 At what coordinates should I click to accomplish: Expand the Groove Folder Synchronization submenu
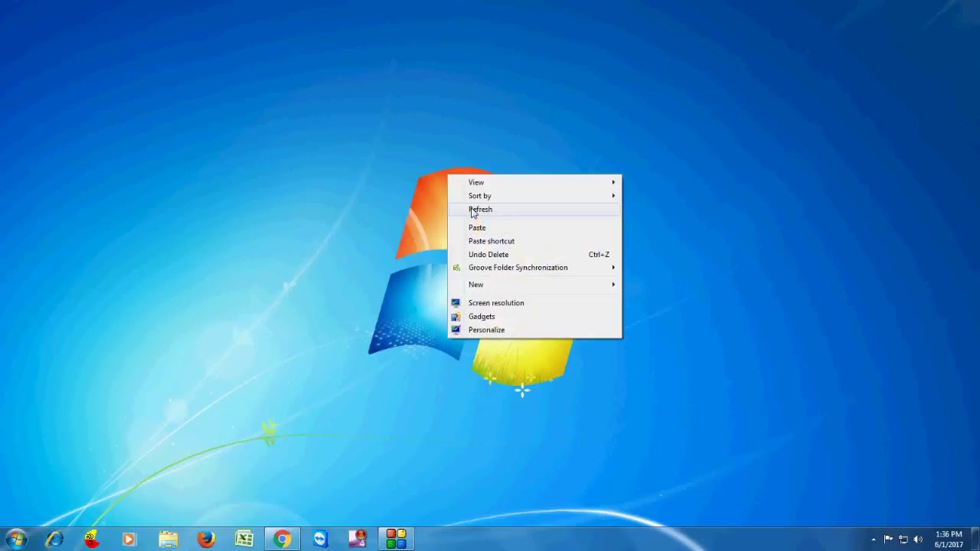[x=534, y=268]
